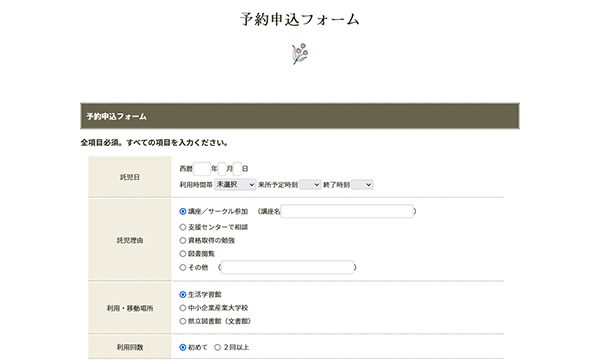Select the 支援センターで相談 radio button

click(x=183, y=227)
